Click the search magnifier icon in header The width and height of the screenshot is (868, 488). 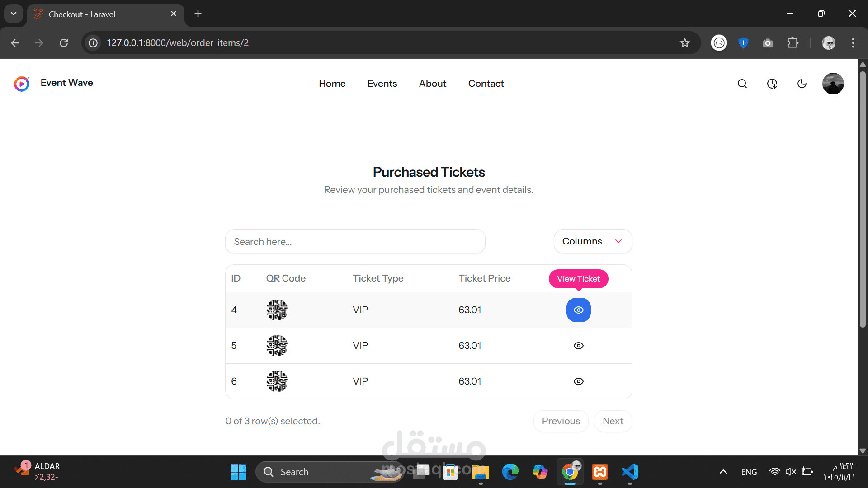tap(742, 84)
